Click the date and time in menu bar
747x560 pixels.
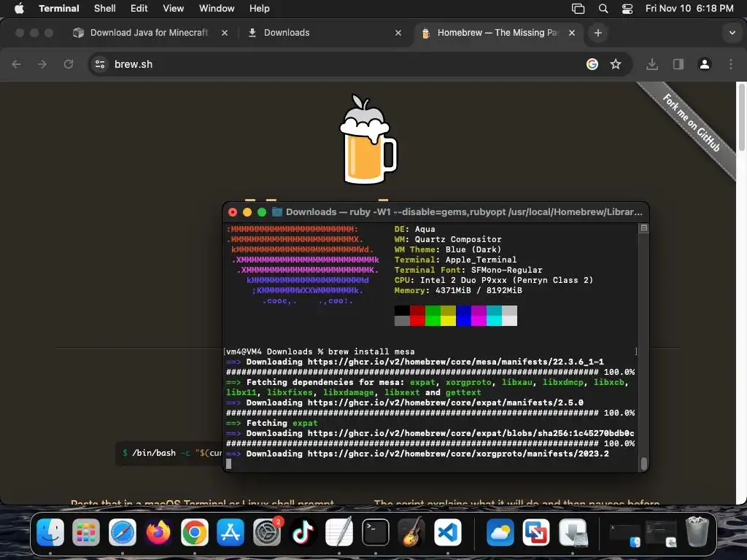tap(689, 8)
